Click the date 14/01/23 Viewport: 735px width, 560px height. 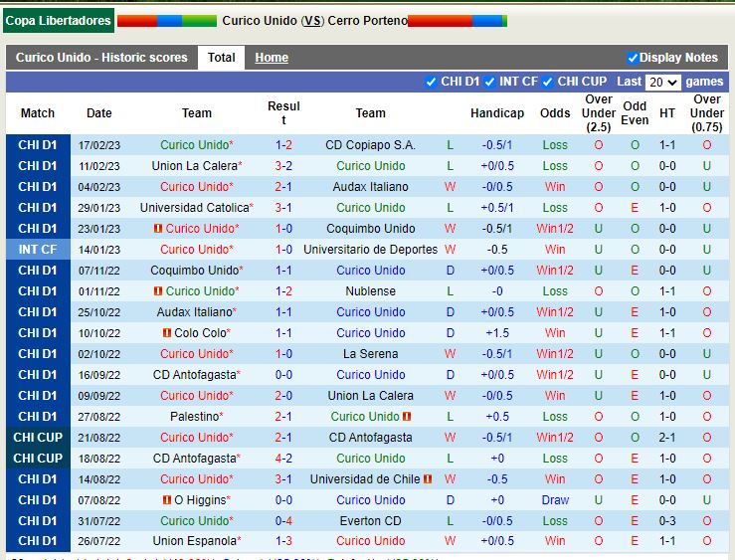[x=98, y=250]
